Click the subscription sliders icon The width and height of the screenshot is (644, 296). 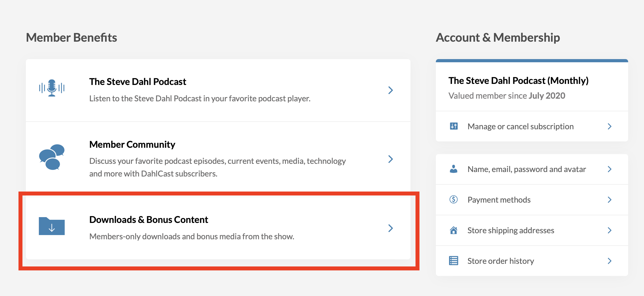pos(454,126)
